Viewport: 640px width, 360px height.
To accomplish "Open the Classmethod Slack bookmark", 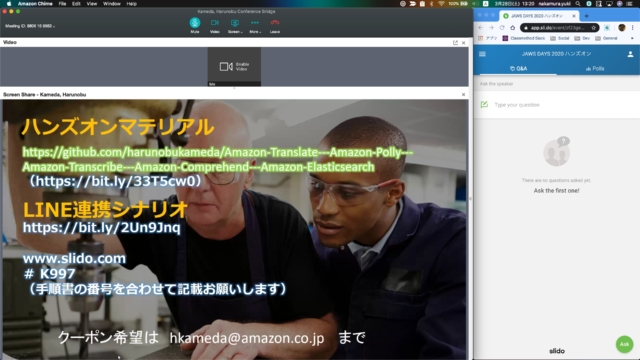I will 524,38.
